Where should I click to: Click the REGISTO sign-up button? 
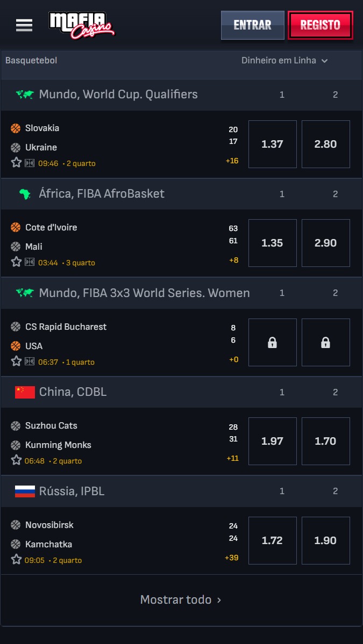[x=320, y=25]
